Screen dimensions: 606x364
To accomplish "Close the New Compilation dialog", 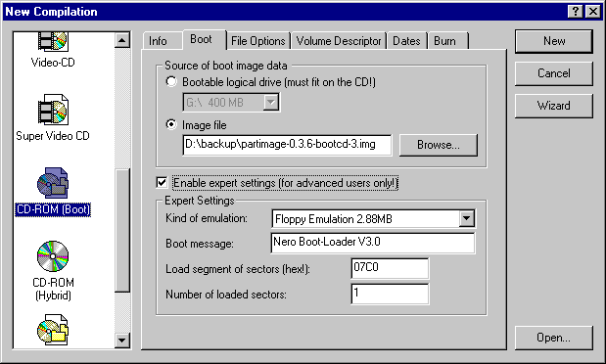I will pyautogui.click(x=593, y=11).
